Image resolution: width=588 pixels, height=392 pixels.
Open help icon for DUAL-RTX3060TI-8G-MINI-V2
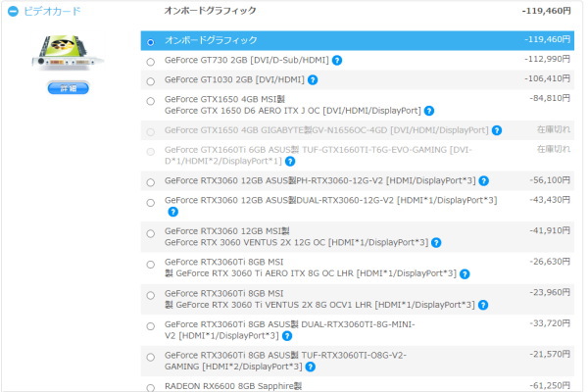click(287, 336)
